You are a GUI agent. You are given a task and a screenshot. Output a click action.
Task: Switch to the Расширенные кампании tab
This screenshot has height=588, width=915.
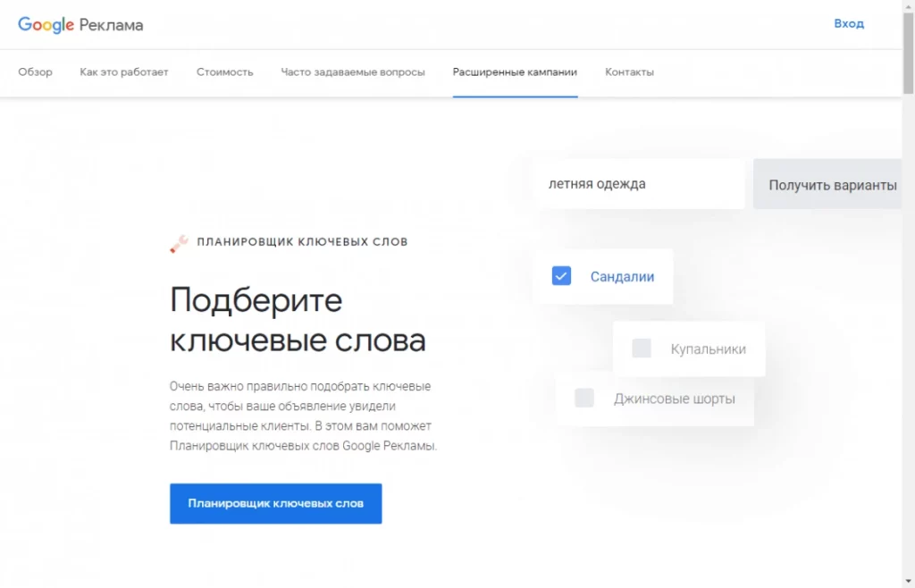[516, 72]
